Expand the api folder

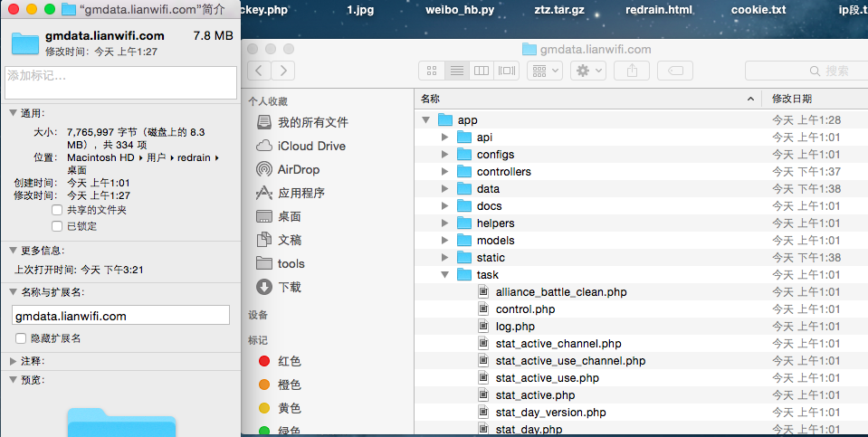(x=444, y=138)
